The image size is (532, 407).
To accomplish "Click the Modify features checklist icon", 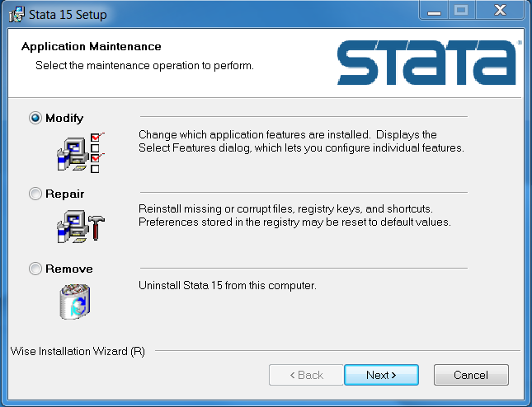I will 81,153.
